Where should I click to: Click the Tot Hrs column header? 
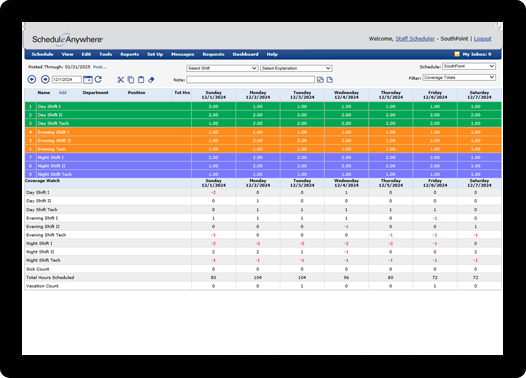182,93
